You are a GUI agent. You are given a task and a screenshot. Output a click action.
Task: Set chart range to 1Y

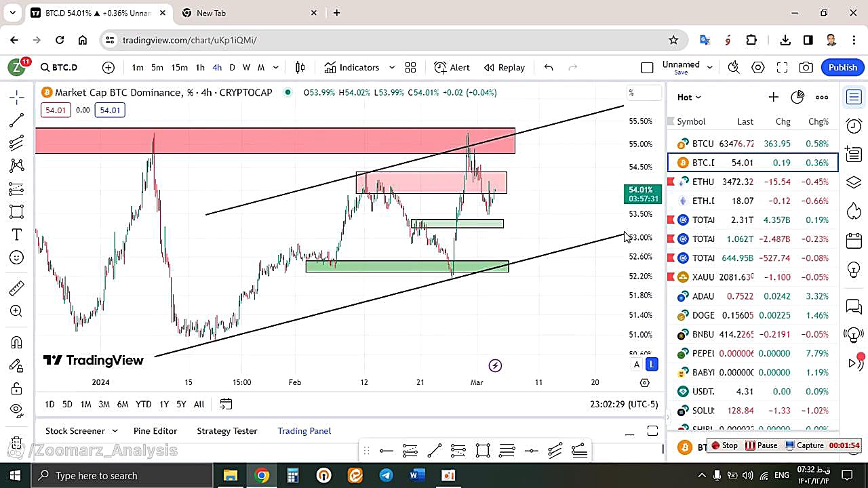coord(164,404)
